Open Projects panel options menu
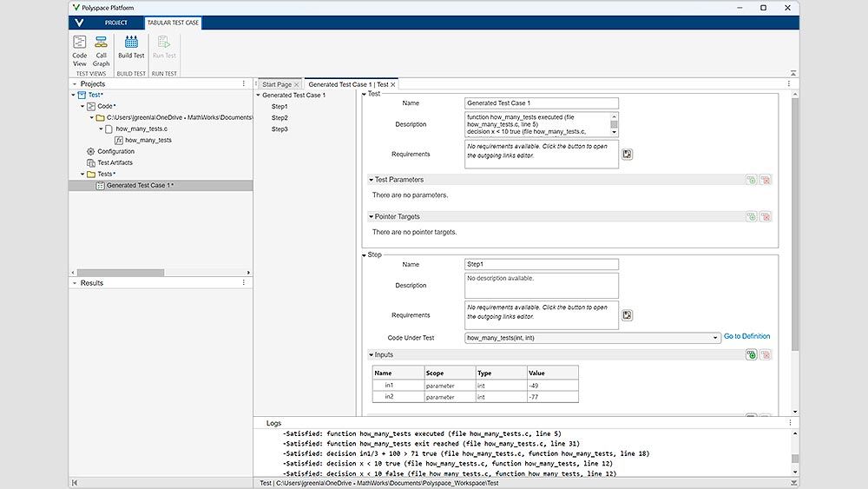 [243, 84]
